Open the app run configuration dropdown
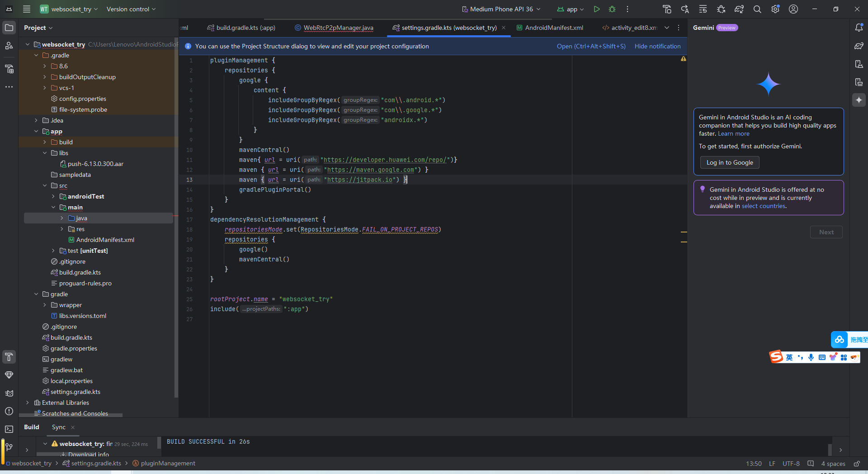The height and width of the screenshot is (474, 868). [571, 9]
